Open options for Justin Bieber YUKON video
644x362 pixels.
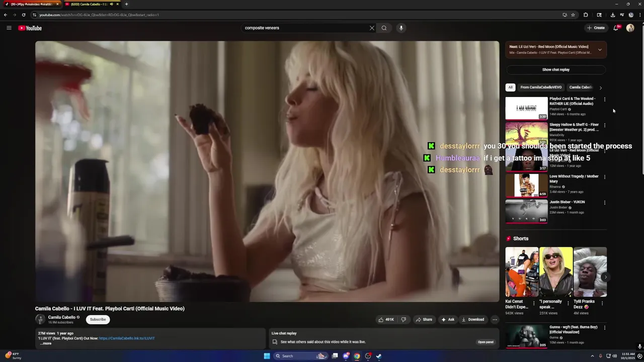(x=605, y=203)
